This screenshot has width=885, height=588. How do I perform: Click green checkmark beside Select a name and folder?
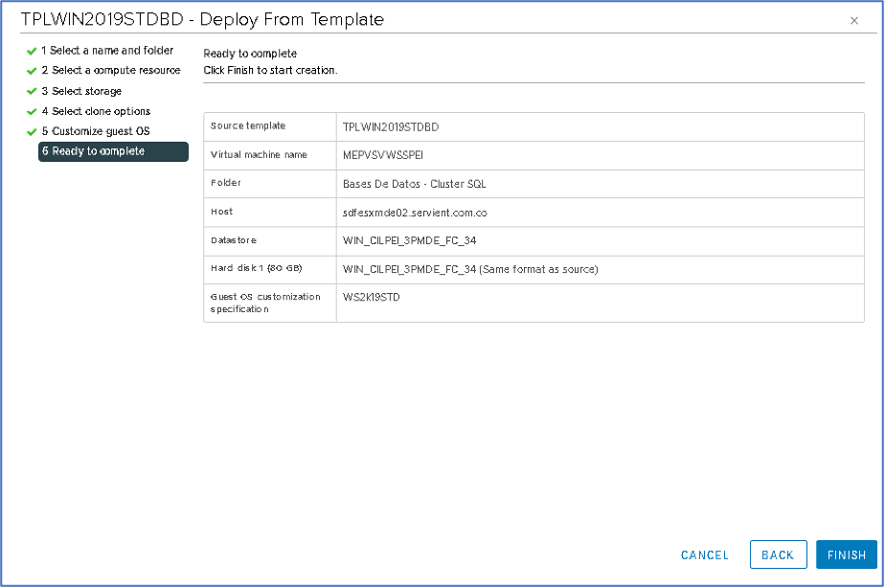32,51
